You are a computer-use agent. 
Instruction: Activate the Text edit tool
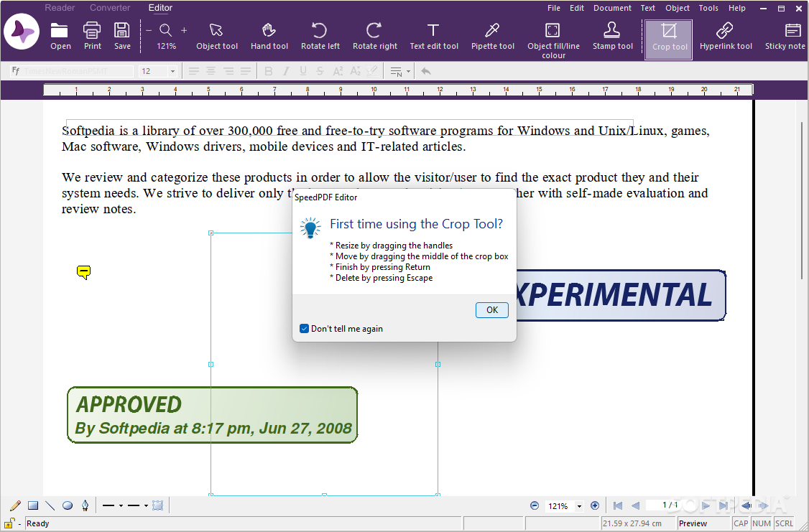[x=434, y=36]
